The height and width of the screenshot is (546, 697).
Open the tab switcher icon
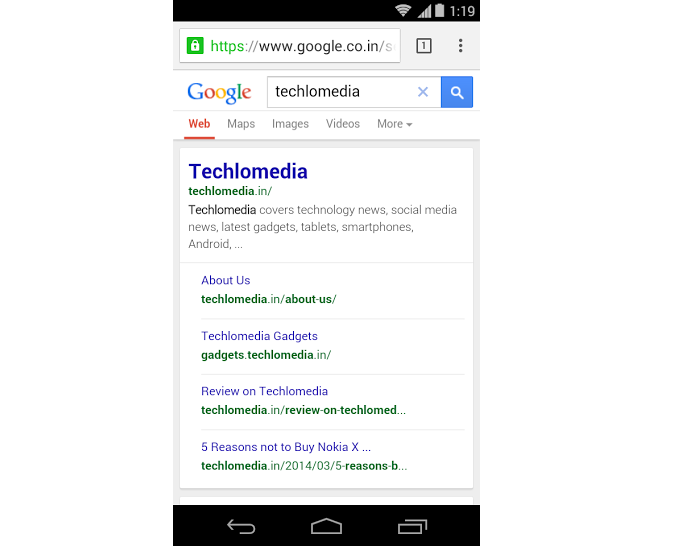point(424,45)
